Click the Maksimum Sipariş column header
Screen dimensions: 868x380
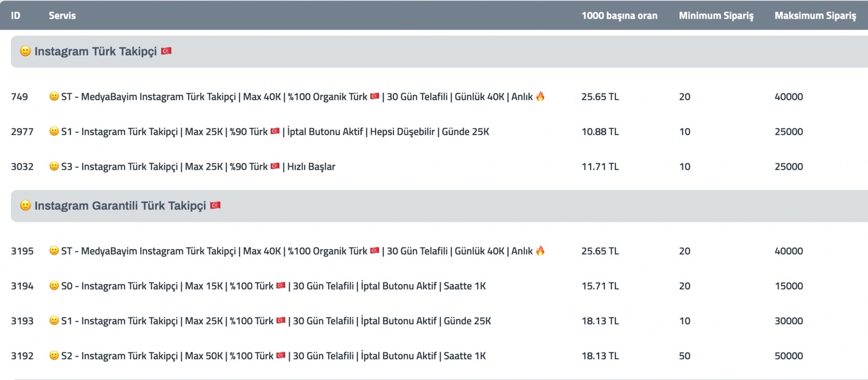point(816,16)
